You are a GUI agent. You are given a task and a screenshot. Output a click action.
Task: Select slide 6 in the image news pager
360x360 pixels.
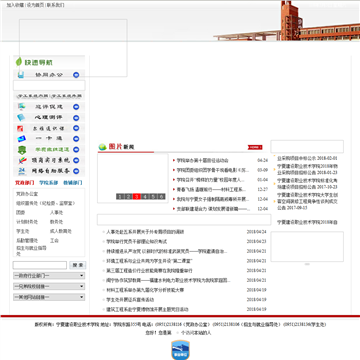[x=162, y=197]
